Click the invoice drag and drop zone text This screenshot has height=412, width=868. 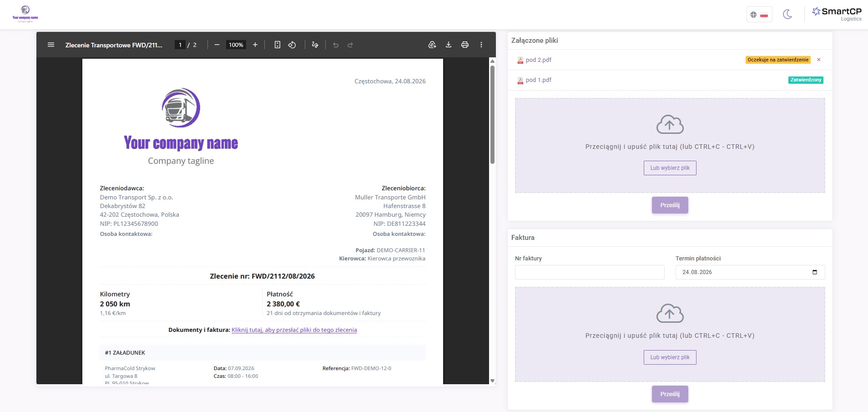[670, 336]
